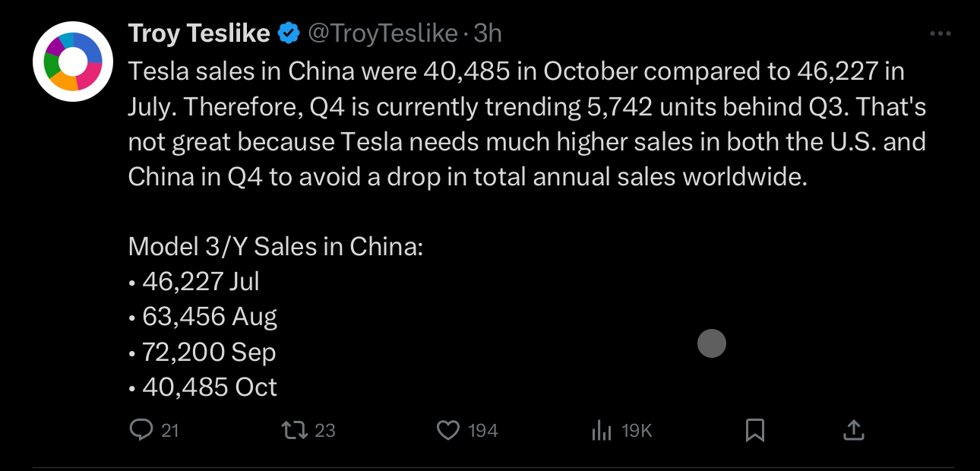Click the 'Model 3/Y Sales in China' line

(x=275, y=246)
